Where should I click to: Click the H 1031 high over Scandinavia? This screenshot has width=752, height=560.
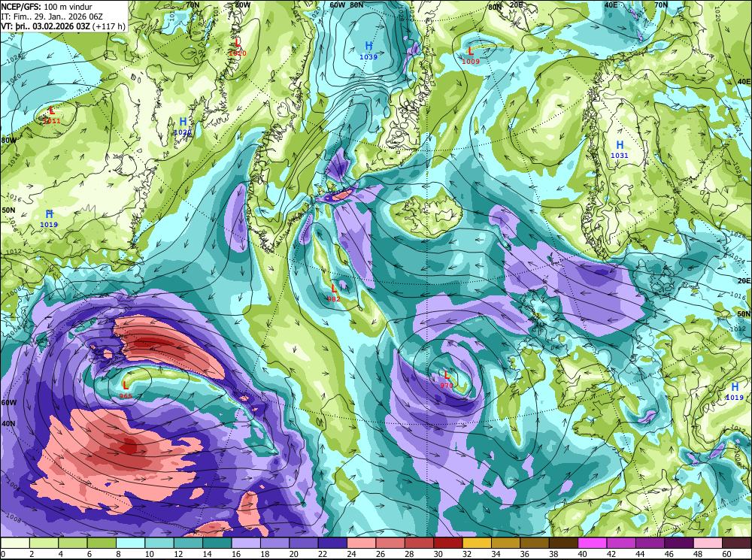tap(620, 149)
